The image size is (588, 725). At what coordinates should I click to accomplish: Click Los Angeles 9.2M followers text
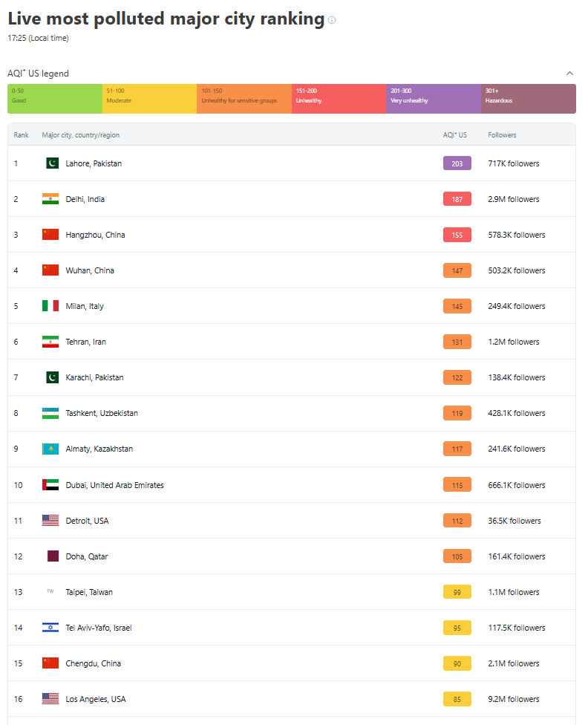513,699
